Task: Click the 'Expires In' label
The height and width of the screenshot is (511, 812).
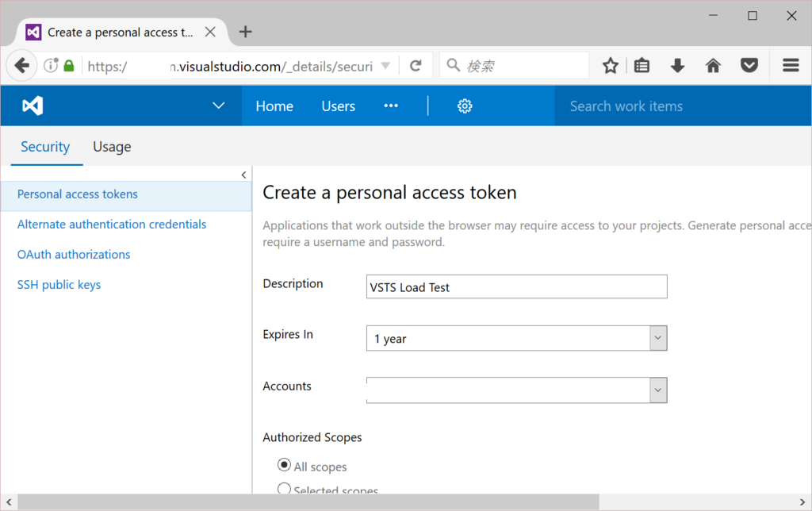Action: [x=288, y=334]
